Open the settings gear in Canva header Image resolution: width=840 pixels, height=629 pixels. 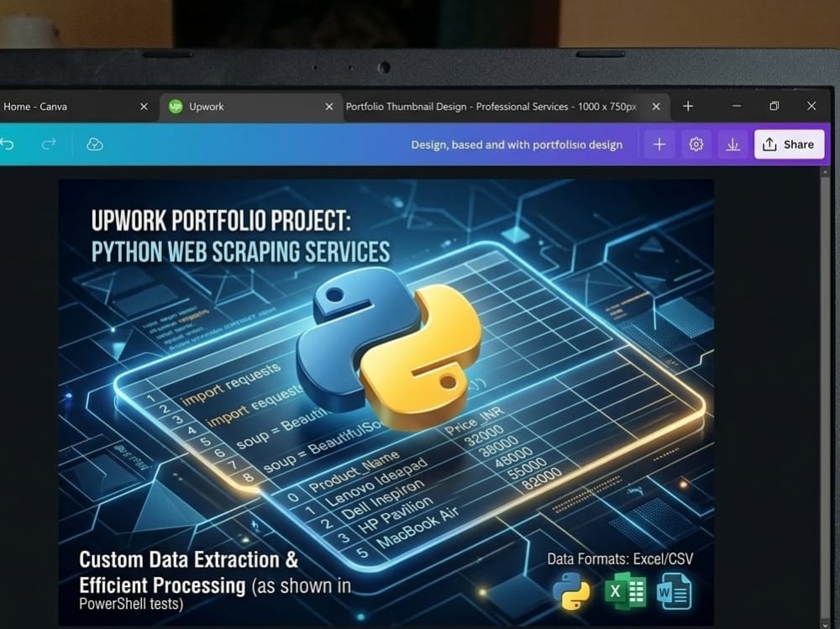(696, 144)
